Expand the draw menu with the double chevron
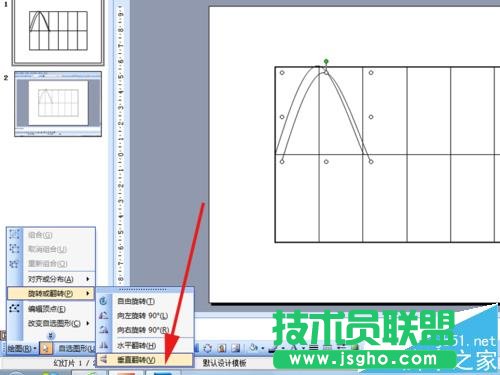Viewport: 500px width, 375px height. tap(51, 335)
